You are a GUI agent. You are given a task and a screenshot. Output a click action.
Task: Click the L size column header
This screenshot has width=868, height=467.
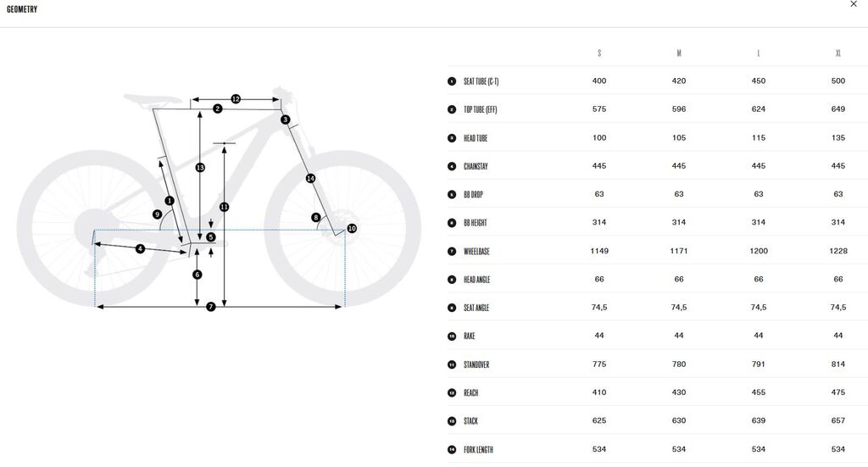(x=758, y=53)
